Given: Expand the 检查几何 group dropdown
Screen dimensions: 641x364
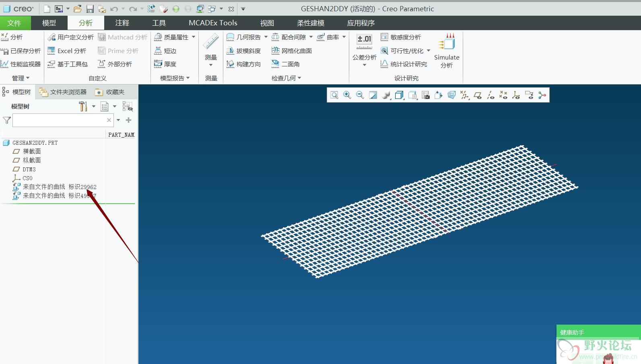Looking at the screenshot, I should tap(286, 78).
